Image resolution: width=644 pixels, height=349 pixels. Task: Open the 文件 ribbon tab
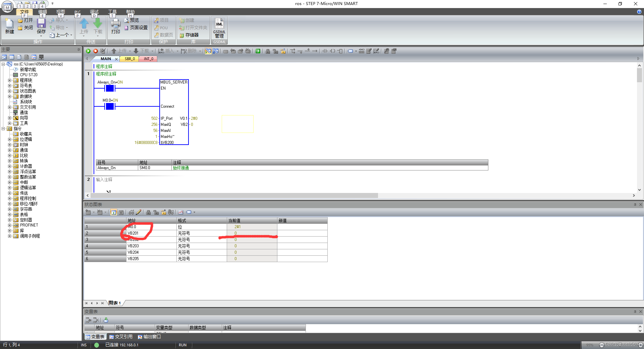point(24,12)
